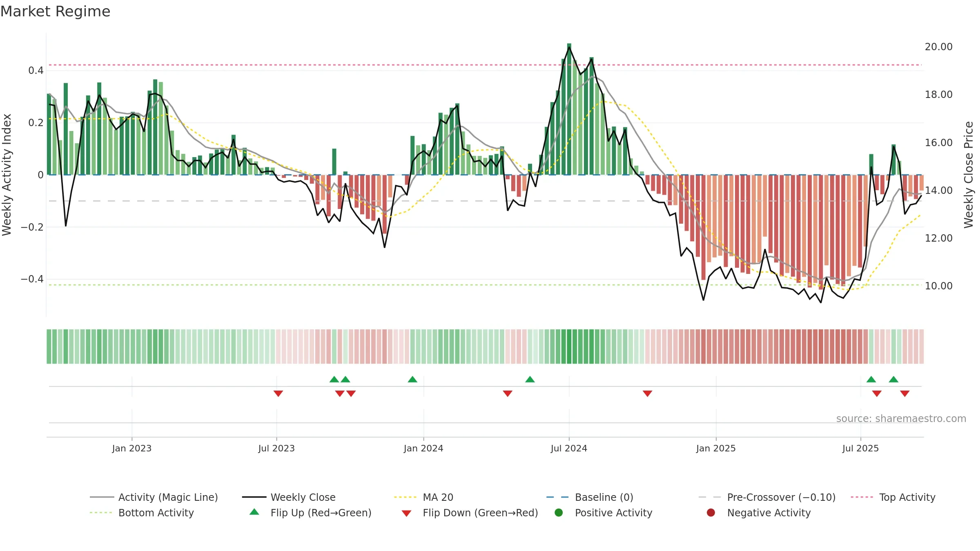980x551 pixels.
Task: Click the last green flip-up marker after Jul 2025
Action: click(x=893, y=379)
